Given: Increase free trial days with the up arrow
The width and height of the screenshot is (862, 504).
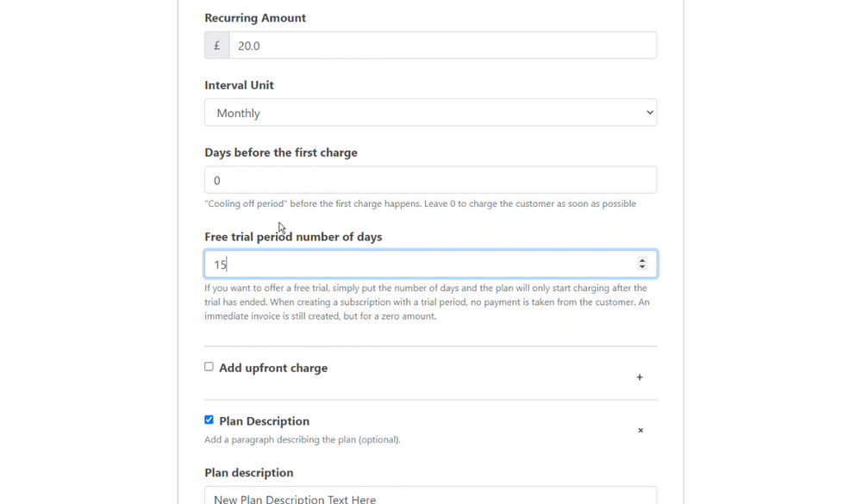Looking at the screenshot, I should 641,260.
